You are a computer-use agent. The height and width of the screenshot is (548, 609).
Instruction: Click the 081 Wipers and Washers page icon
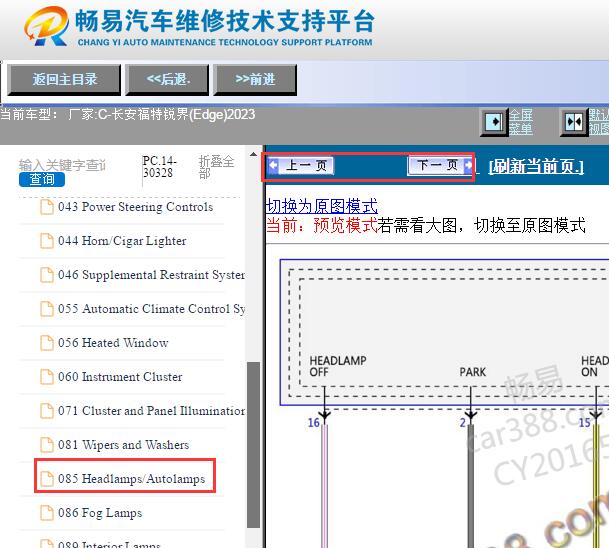[x=47, y=445]
